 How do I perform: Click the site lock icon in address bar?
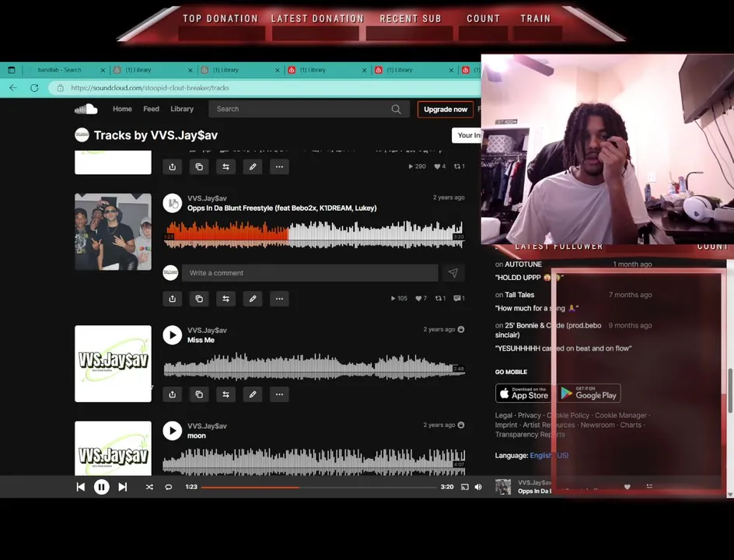point(60,88)
